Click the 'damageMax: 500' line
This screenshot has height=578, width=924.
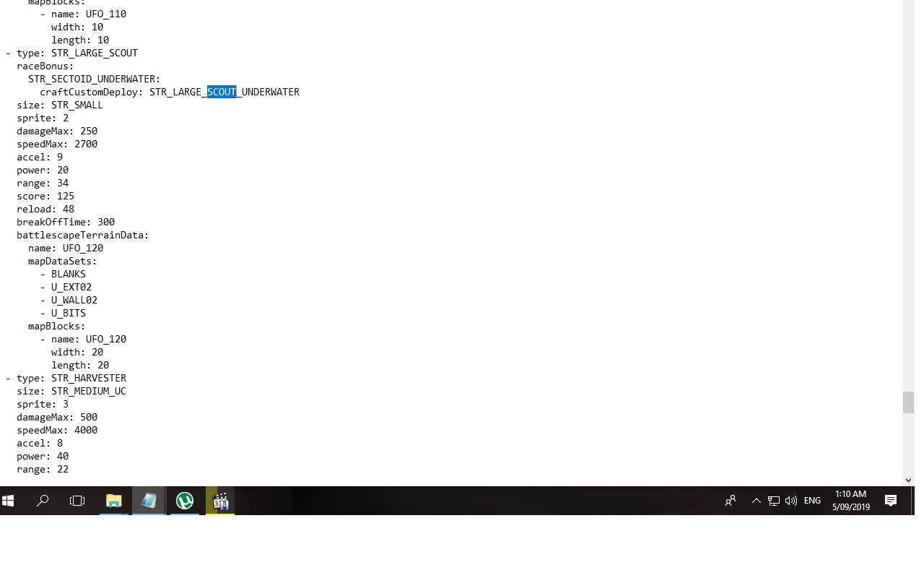click(57, 417)
